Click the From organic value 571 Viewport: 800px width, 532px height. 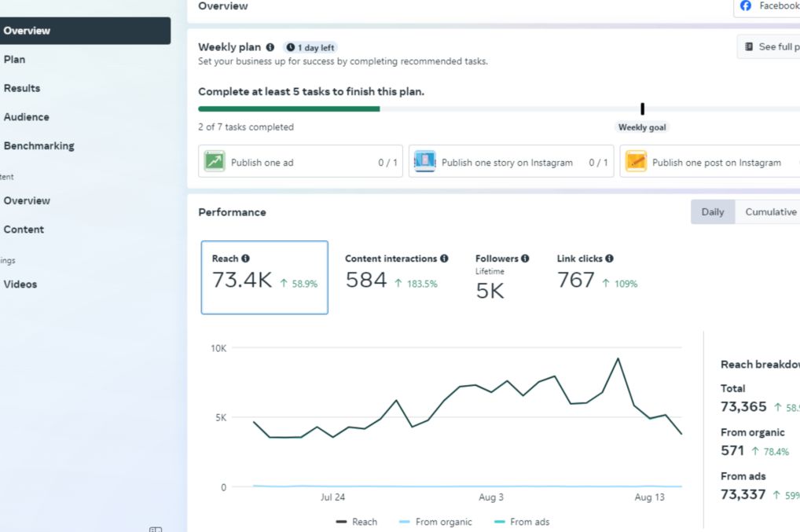coord(732,450)
